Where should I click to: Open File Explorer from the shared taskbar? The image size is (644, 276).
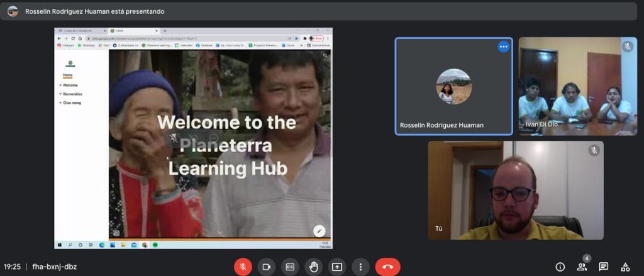(x=123, y=245)
